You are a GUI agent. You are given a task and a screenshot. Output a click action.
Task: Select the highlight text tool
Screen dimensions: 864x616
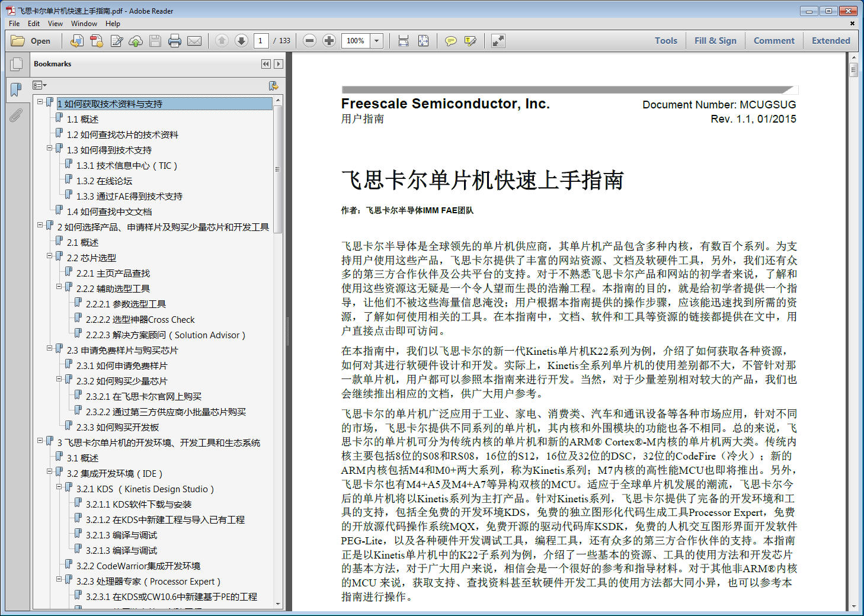(471, 41)
